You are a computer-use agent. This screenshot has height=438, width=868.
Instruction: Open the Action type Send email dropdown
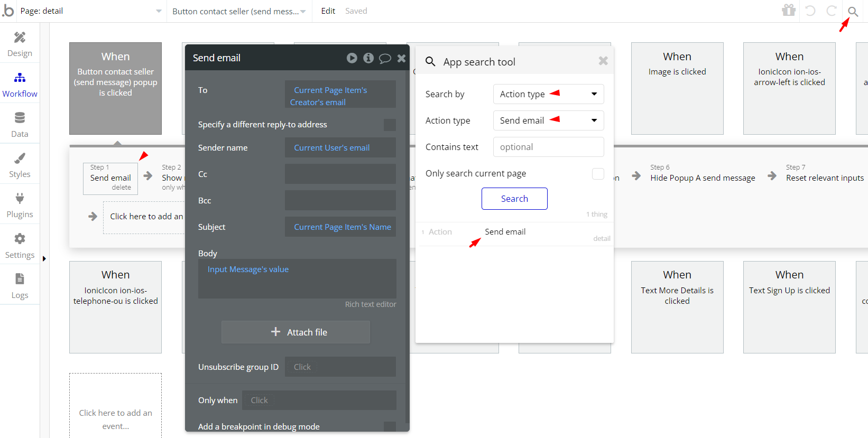[548, 120]
